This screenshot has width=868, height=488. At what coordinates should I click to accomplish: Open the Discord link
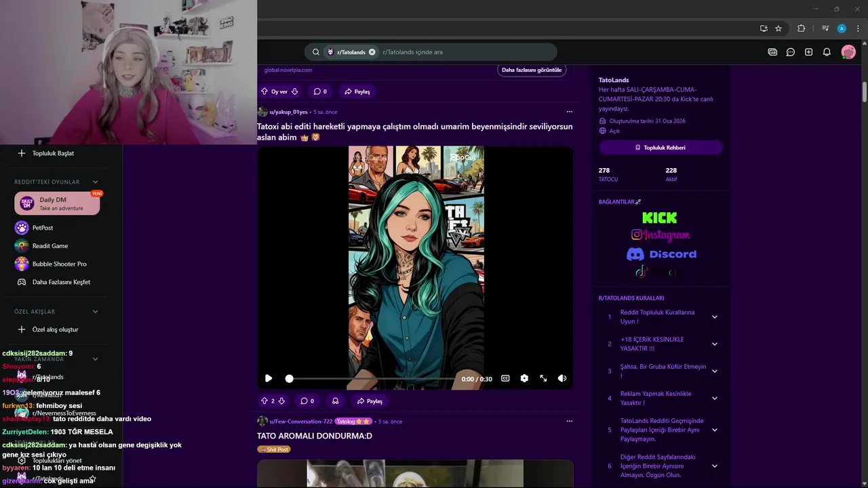(661, 254)
